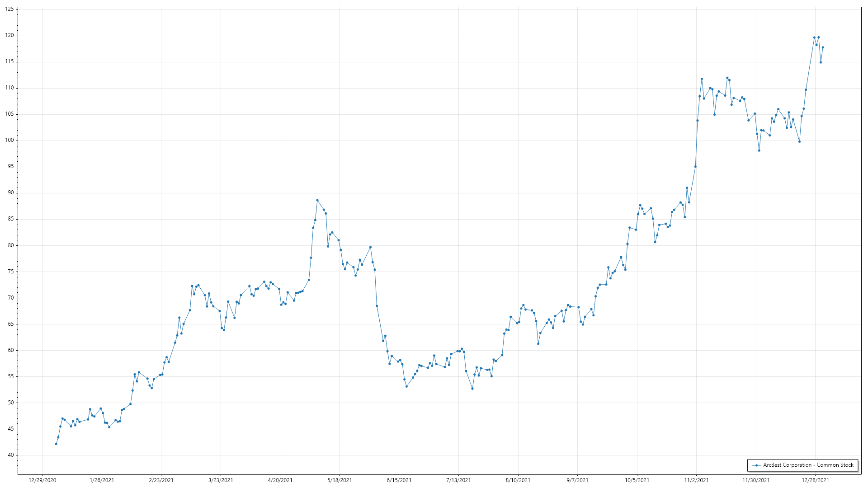Click the 80 y-axis value label

11,245
